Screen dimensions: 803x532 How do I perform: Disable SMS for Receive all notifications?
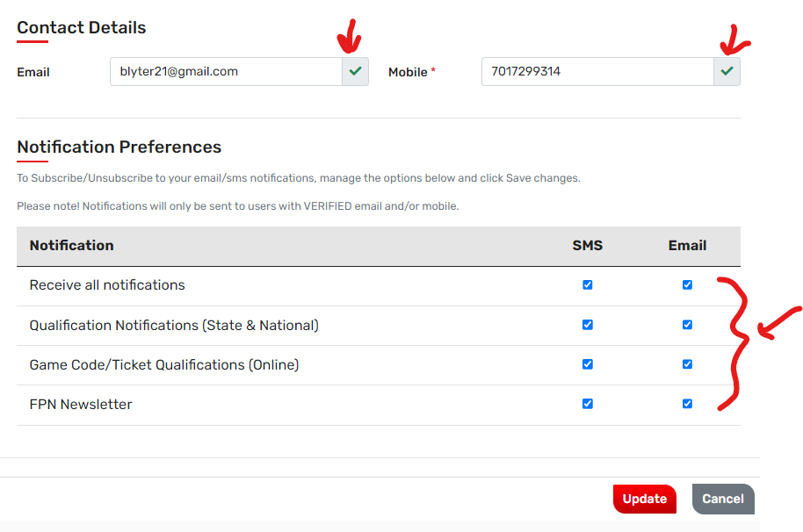(x=587, y=284)
